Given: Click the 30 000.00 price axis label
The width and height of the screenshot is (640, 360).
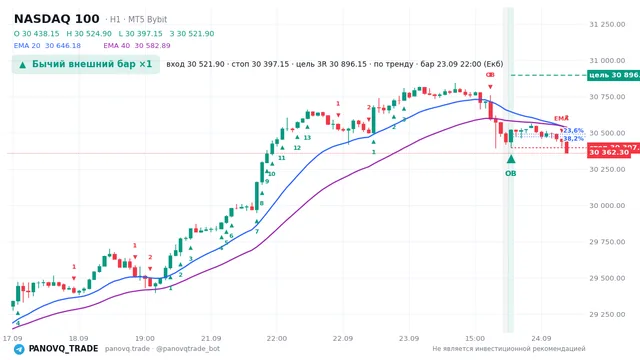Looking at the screenshot, I should click(607, 206).
